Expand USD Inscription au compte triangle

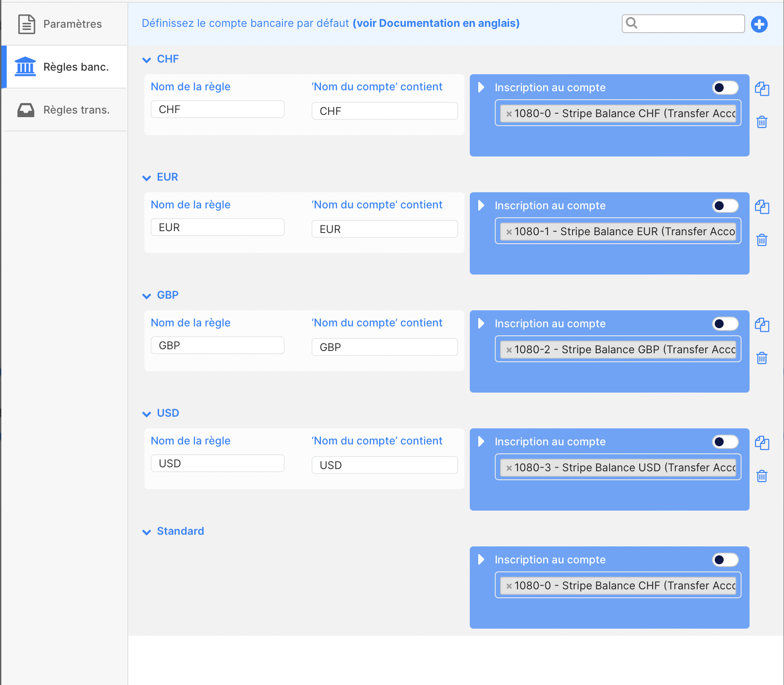[x=481, y=442]
